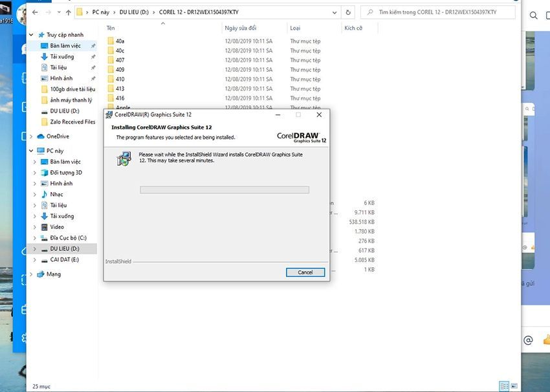Go back in File Explorer
The image size is (550, 392).
[x=35, y=12]
